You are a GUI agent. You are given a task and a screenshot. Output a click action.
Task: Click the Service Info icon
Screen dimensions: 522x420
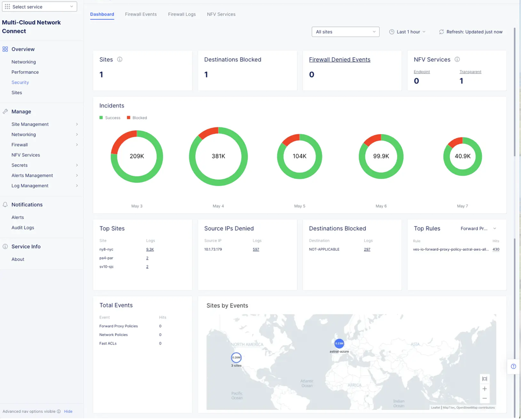tap(5, 247)
